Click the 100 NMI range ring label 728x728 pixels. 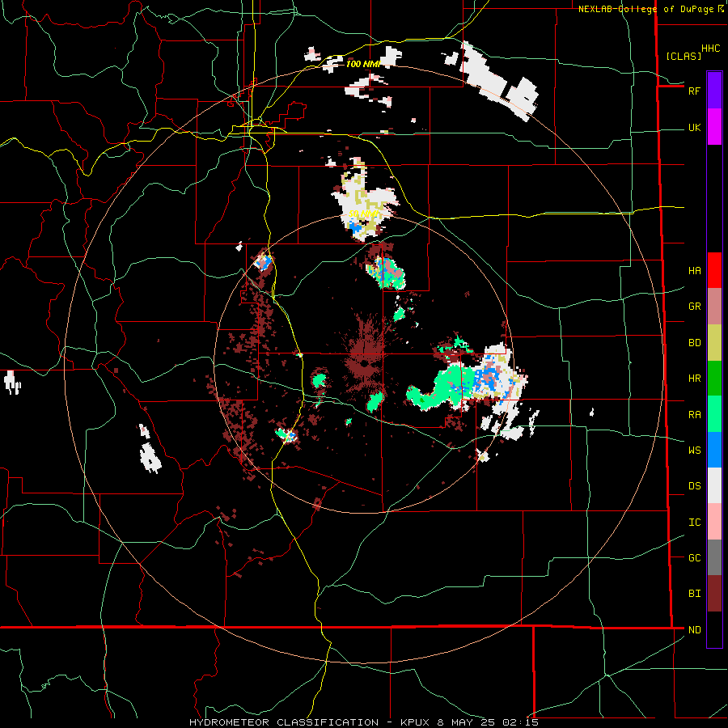coord(363,64)
